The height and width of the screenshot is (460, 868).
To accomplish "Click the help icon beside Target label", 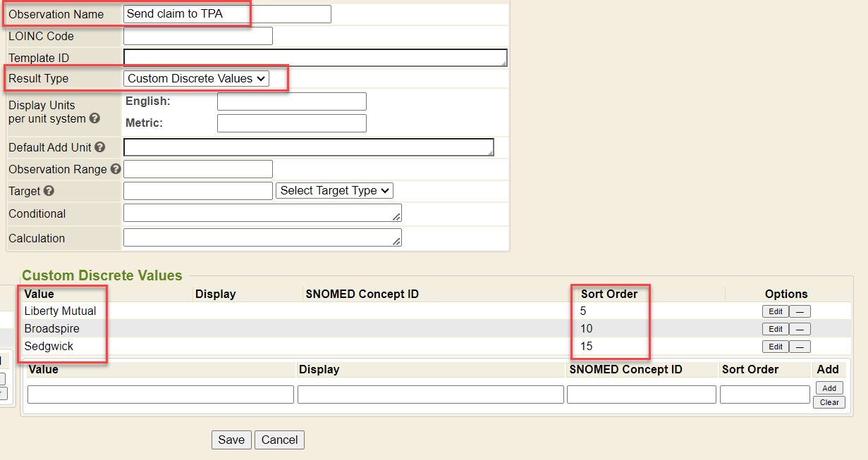I will tap(48, 191).
